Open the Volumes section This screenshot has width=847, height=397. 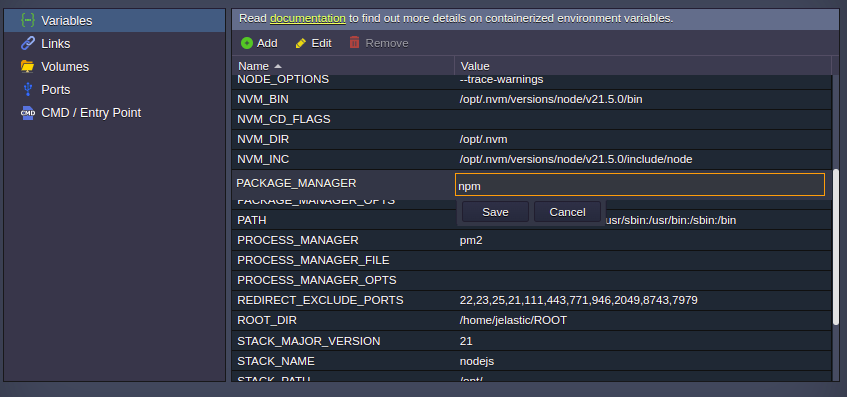pos(114,66)
